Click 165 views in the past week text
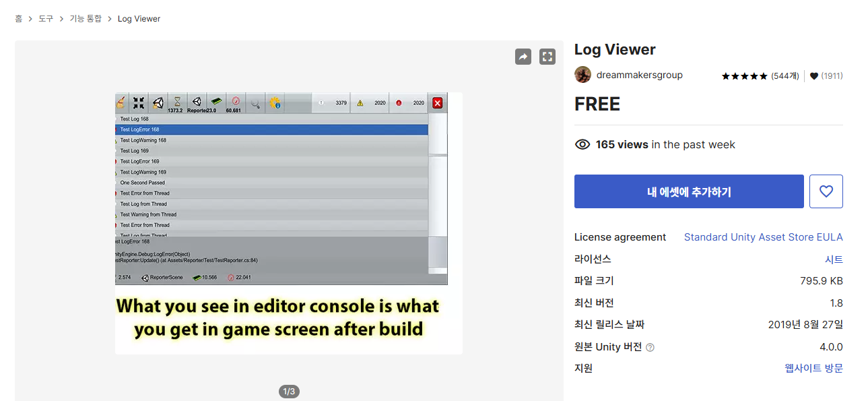This screenshot has height=401, width=868. pyautogui.click(x=665, y=145)
